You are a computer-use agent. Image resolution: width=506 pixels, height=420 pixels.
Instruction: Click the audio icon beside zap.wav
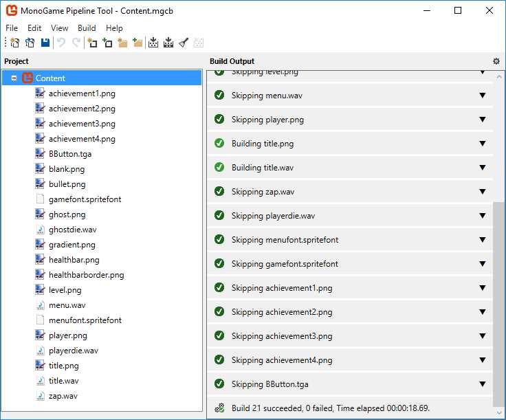41,395
